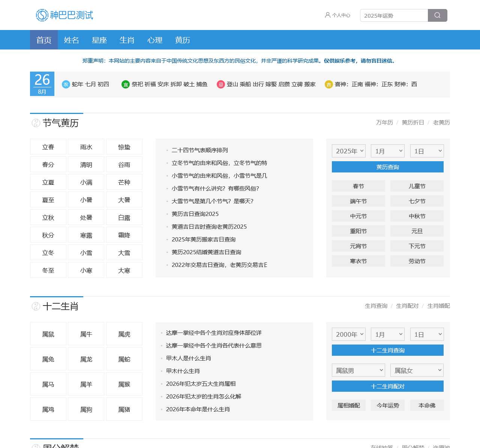The height and width of the screenshot is (448, 480).
Task: Open the 属鼠女 zodiac female dropdown
Action: coord(417,370)
